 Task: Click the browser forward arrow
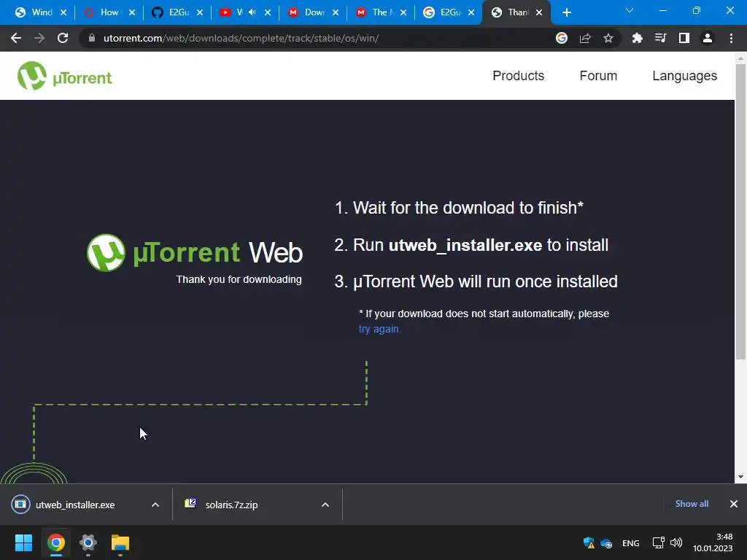pyautogui.click(x=39, y=38)
